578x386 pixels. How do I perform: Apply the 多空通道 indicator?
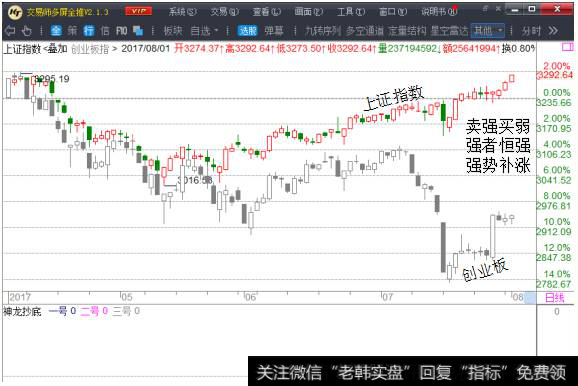(365, 31)
